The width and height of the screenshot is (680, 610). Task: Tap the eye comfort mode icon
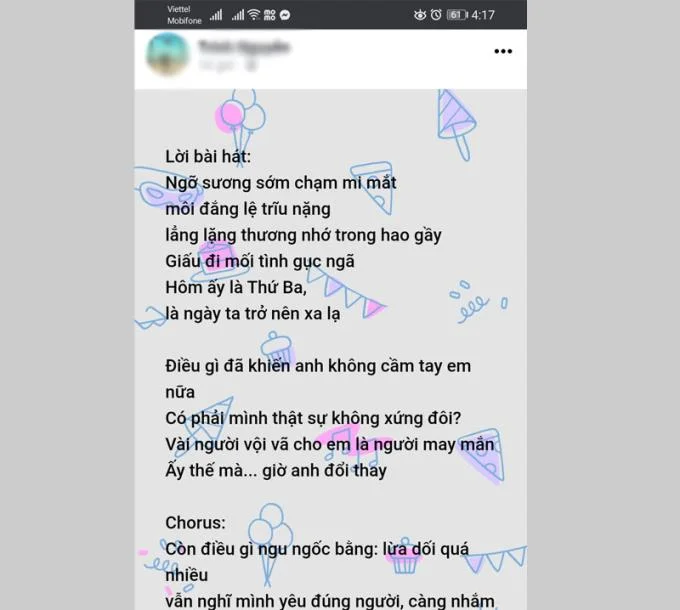[x=419, y=15]
